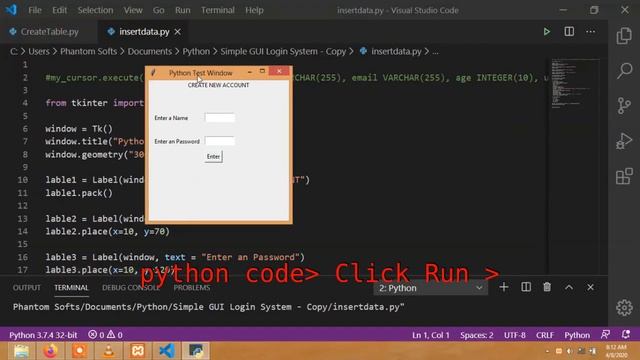Screen dimensions: 640x360
Task: Click the clock in system tray
Action: coord(616,351)
